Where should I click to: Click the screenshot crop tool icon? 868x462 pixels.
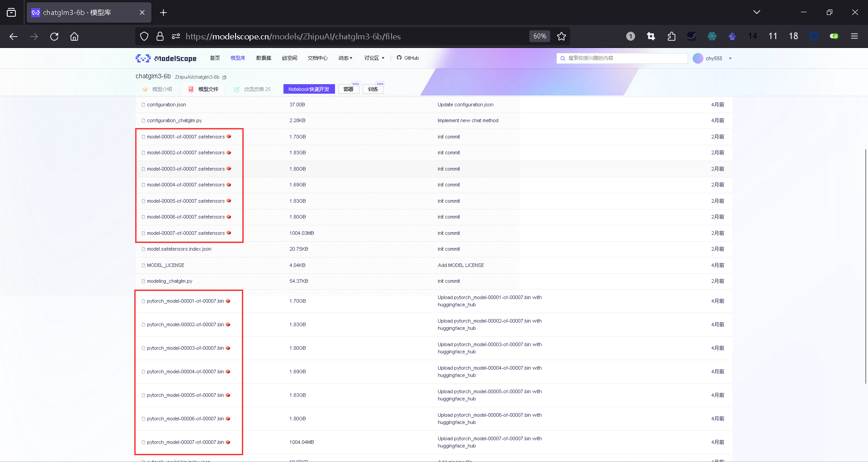(651, 37)
